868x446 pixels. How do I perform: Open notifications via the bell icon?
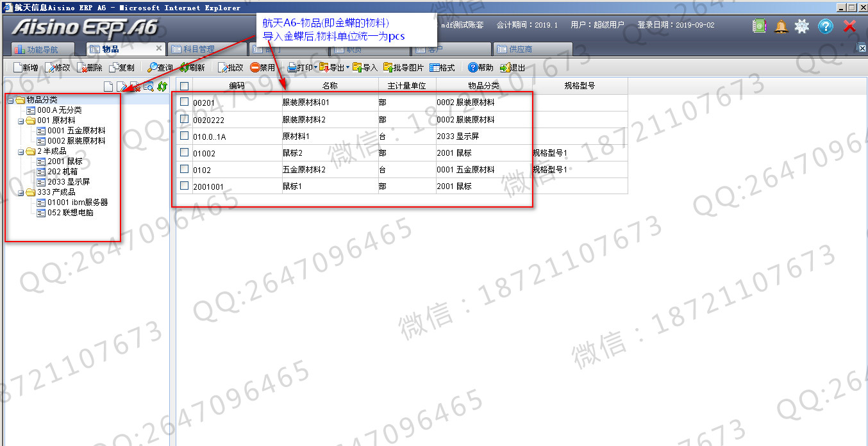[x=781, y=26]
